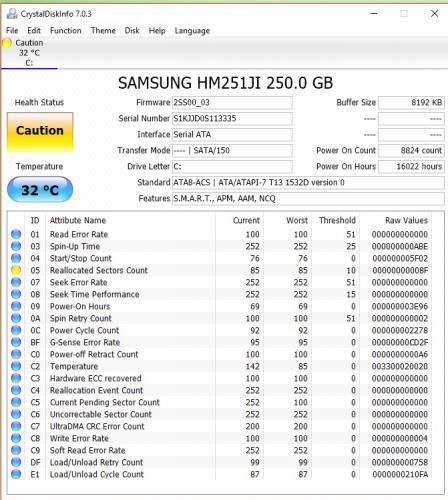Click the 32 °C temperature button
Image resolution: width=448 pixels, height=500 pixels.
[x=40, y=190]
